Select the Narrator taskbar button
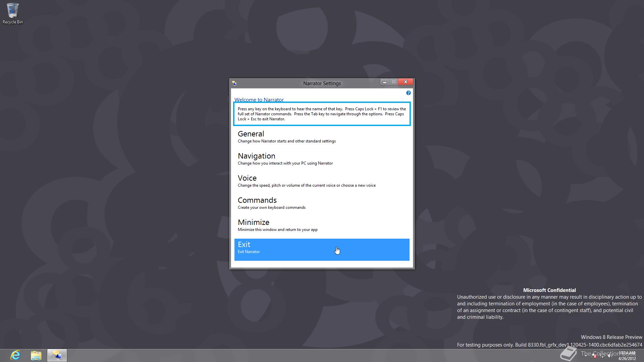 pos(57,355)
